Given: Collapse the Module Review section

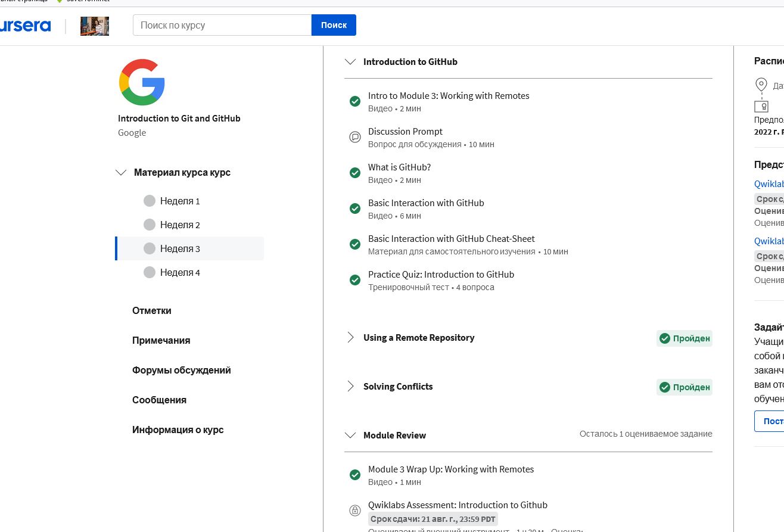Looking at the screenshot, I should [x=351, y=435].
